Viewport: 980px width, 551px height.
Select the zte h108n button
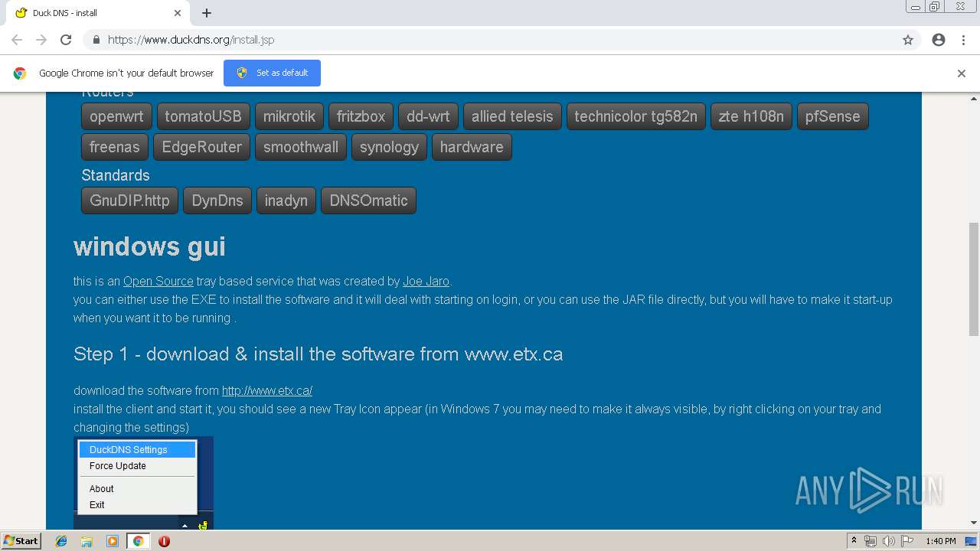tap(751, 116)
